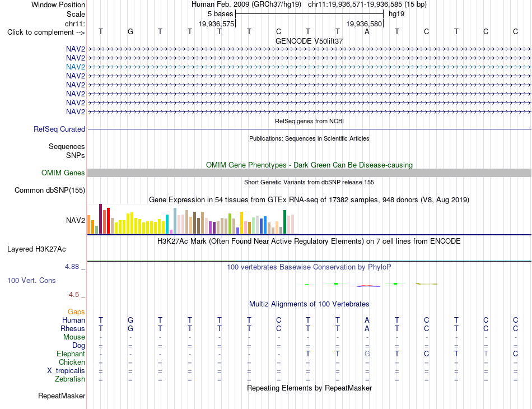Click 'Click to complement -->' to complement bases
This screenshot has width=532, height=409.
coord(46,32)
